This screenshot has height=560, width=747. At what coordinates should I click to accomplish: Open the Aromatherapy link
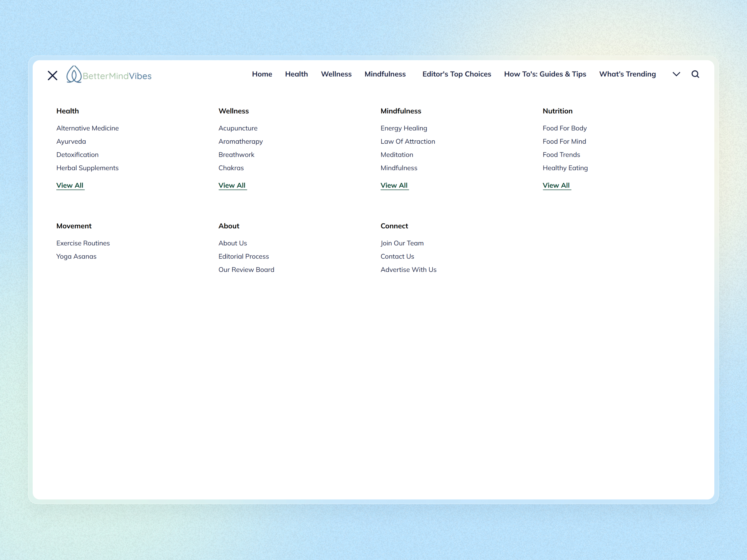click(x=241, y=142)
